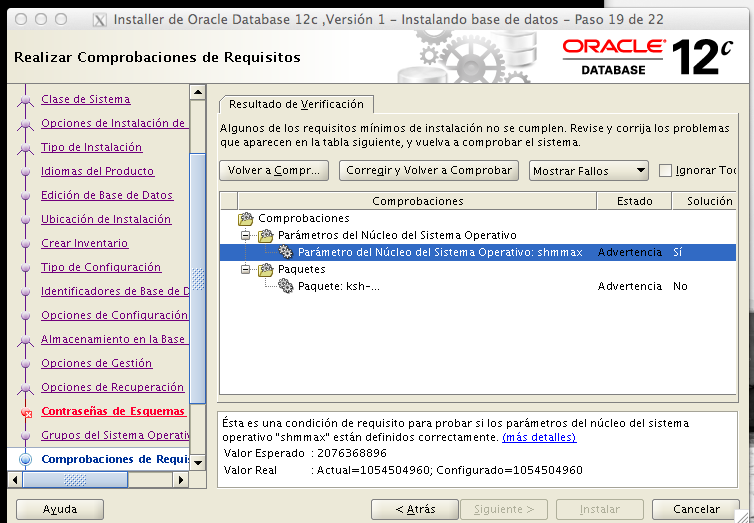Open the Opciones de Instalación step

(x=114, y=124)
